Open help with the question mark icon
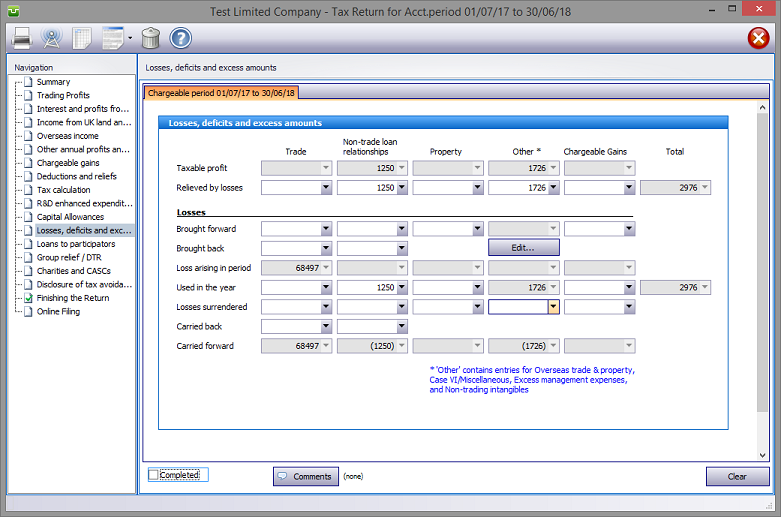The width and height of the screenshot is (781, 517). pos(180,38)
